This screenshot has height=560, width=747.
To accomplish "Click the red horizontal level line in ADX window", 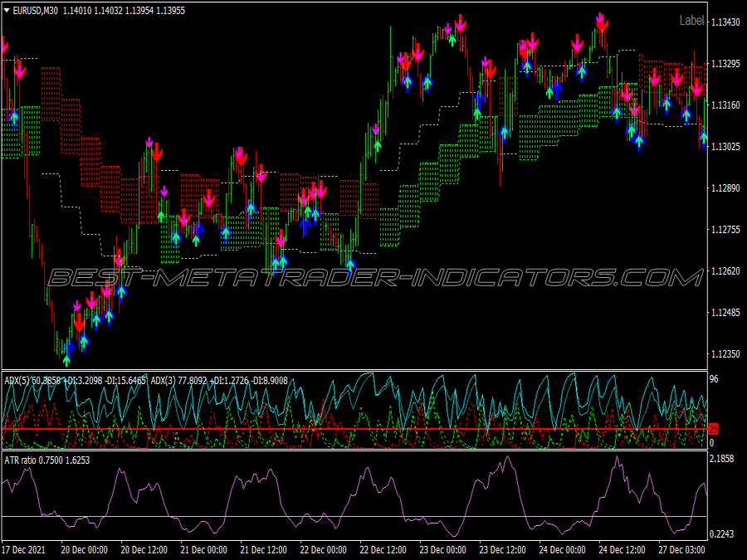I will [x=354, y=429].
